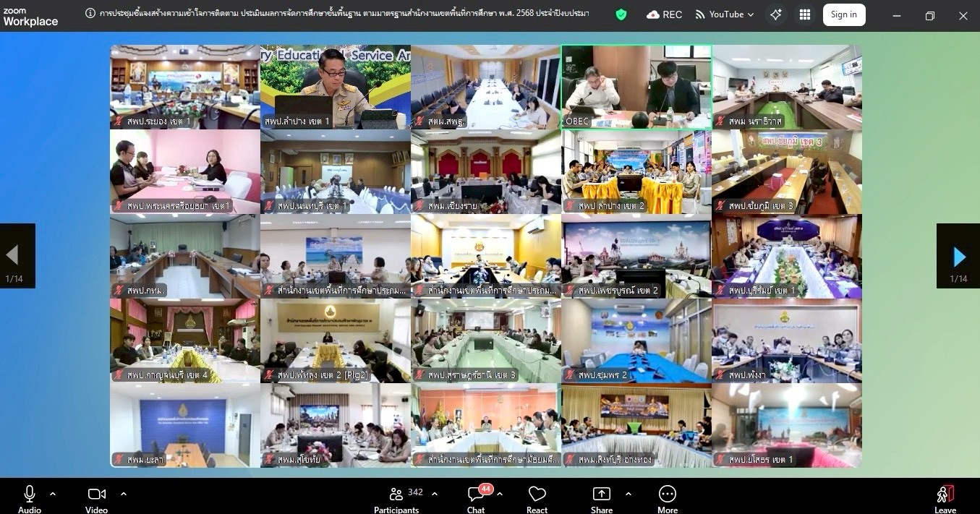Open the AI Companion sparkle icon

[x=775, y=14]
